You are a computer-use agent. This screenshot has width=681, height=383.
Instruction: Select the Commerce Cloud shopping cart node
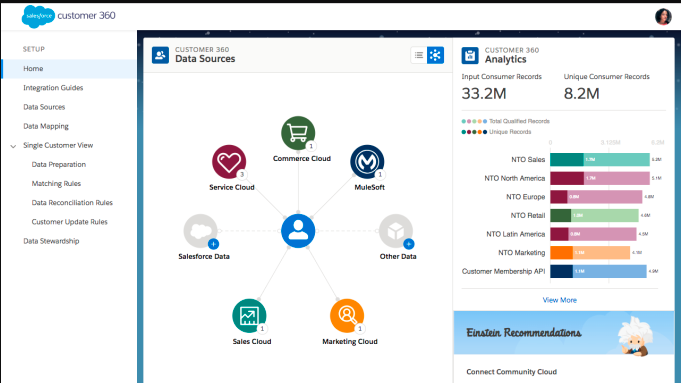click(x=298, y=133)
